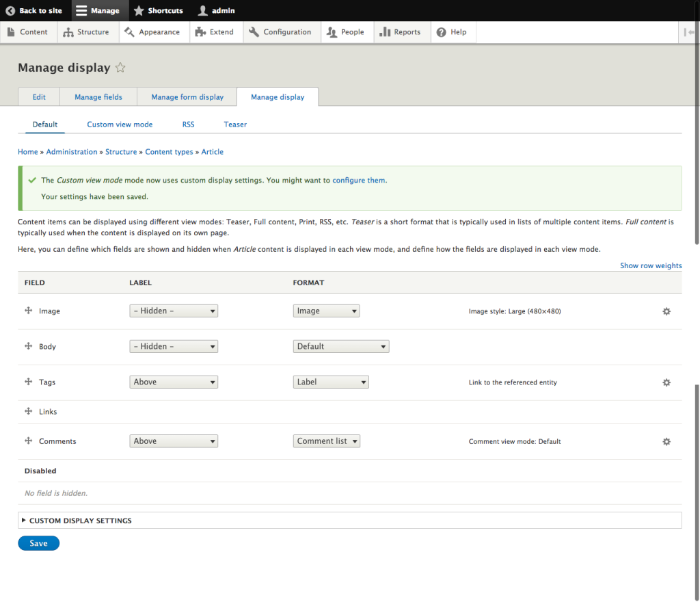This screenshot has height=602, width=700.
Task: Open the Help admin page
Action: [x=452, y=32]
